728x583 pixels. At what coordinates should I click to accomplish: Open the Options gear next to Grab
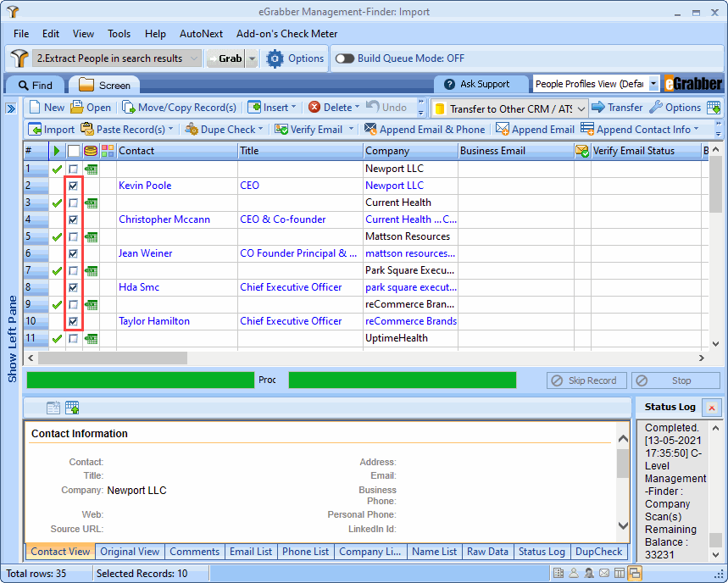(x=275, y=58)
